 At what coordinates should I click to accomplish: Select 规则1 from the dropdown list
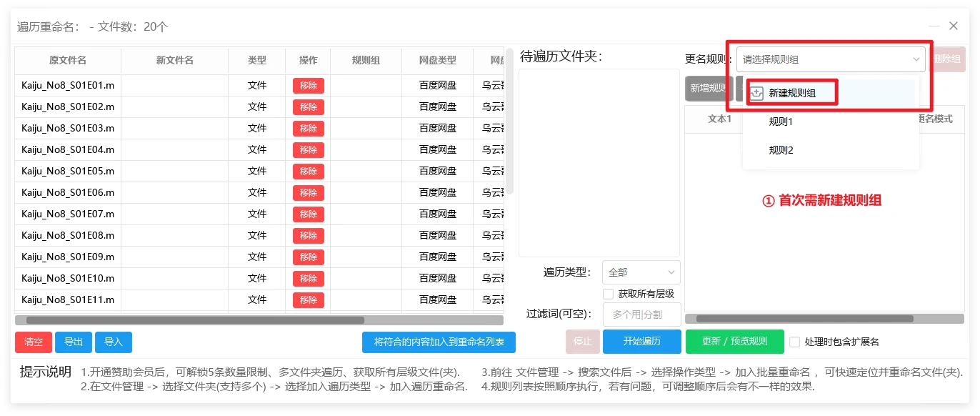point(781,122)
